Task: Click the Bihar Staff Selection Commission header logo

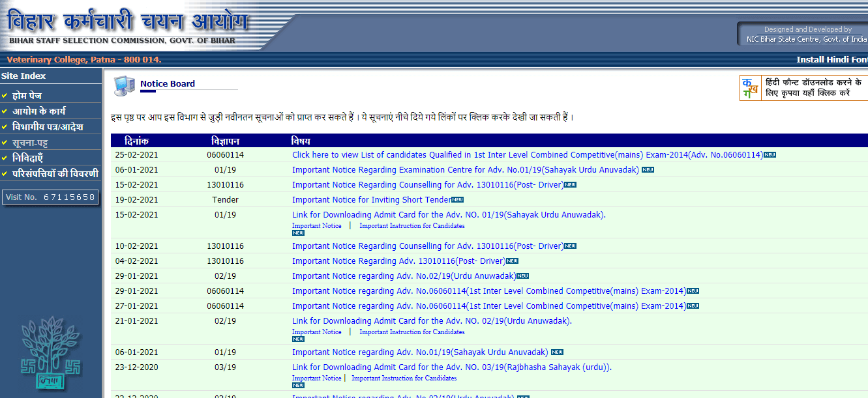Action: (x=128, y=25)
